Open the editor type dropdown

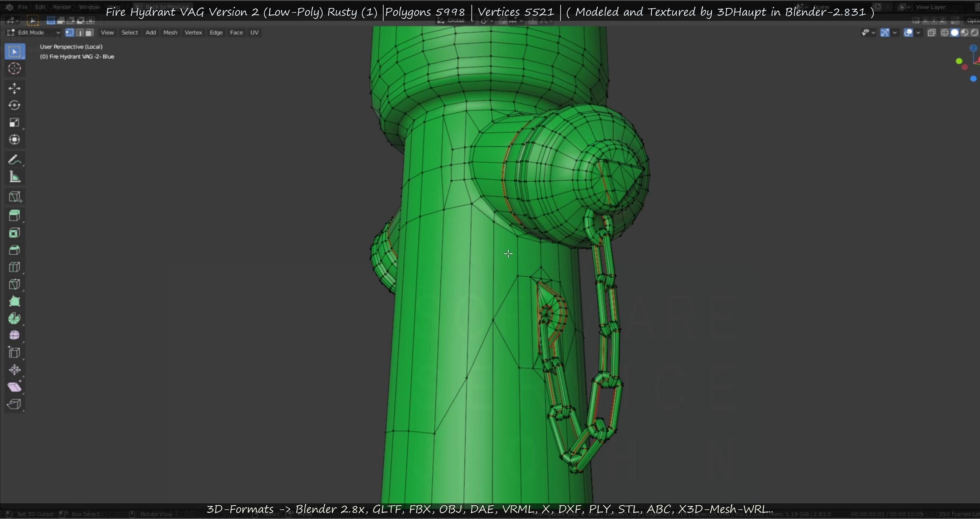[13, 20]
